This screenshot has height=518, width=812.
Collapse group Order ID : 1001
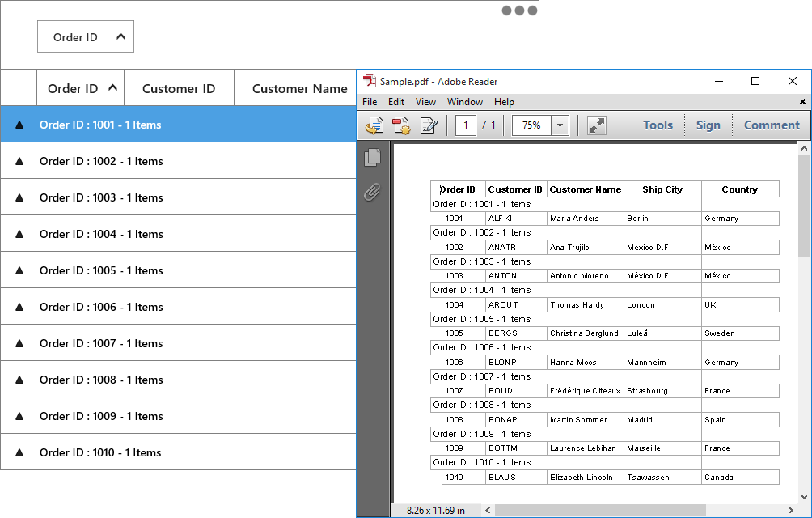(19, 125)
